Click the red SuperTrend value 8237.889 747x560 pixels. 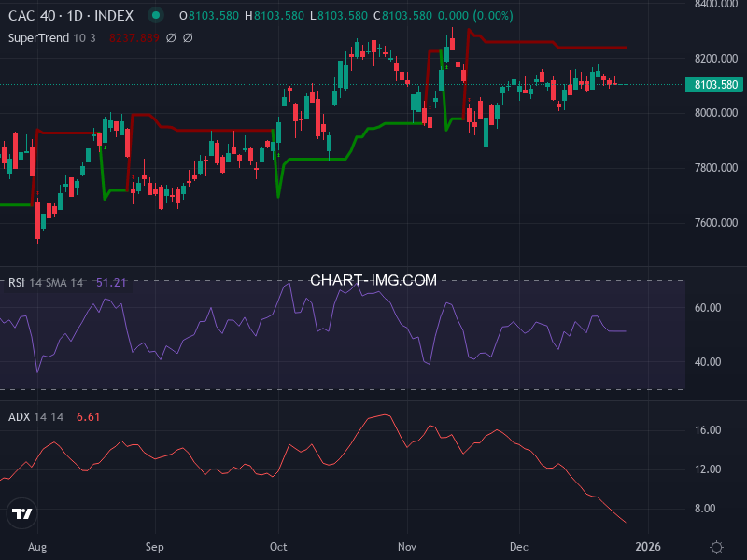[135, 37]
